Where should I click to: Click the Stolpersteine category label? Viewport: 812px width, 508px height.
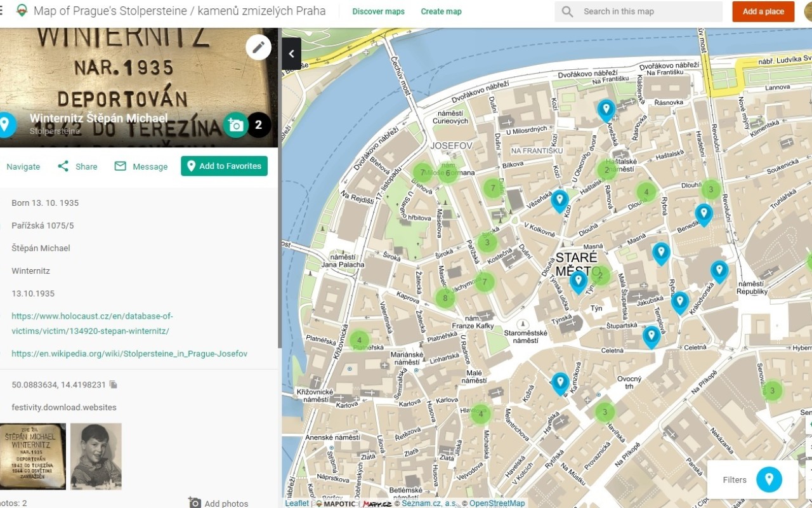55,131
